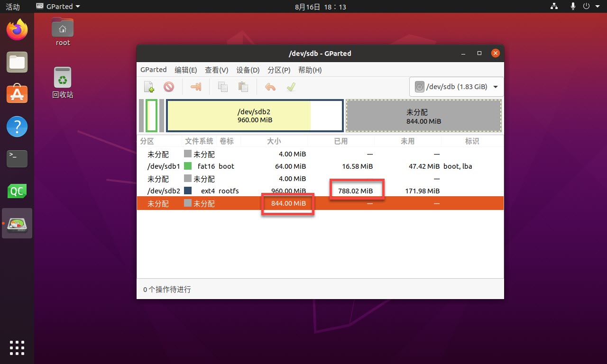Click the 未用 column header
This screenshot has width=607, height=364.
pyautogui.click(x=408, y=141)
